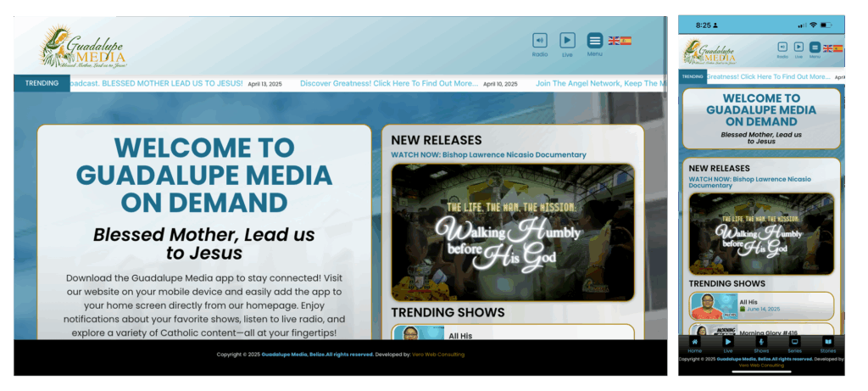Viewport: 868px width, 391px height.
Task: Tap Home in mobile bottom navigation
Action: pyautogui.click(x=694, y=344)
